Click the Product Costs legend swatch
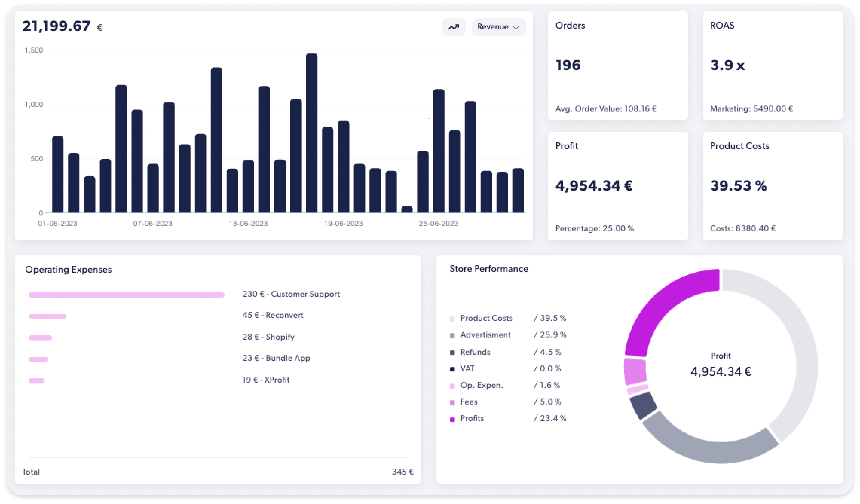The width and height of the screenshot is (860, 504). pyautogui.click(x=452, y=319)
